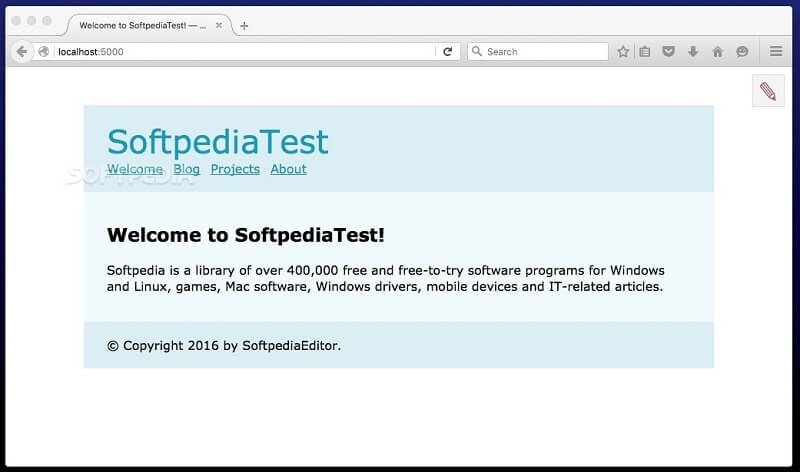Click the zoom window button

tap(47, 20)
